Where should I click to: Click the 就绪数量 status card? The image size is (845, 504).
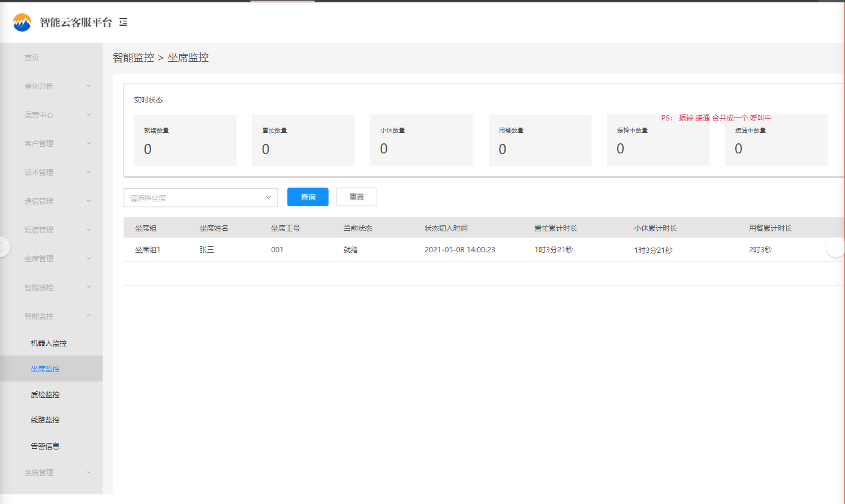tap(185, 140)
